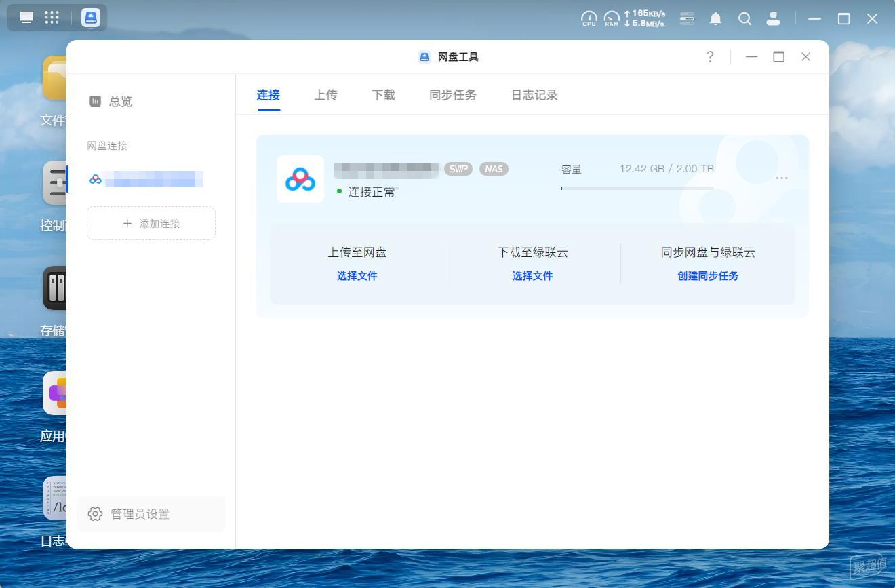Open 管理员设置 admin settings

[151, 514]
